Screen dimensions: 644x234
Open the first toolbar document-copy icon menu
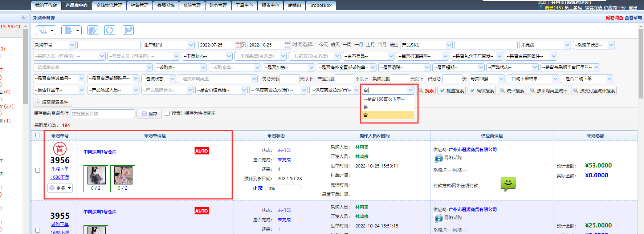pyautogui.click(x=46, y=30)
